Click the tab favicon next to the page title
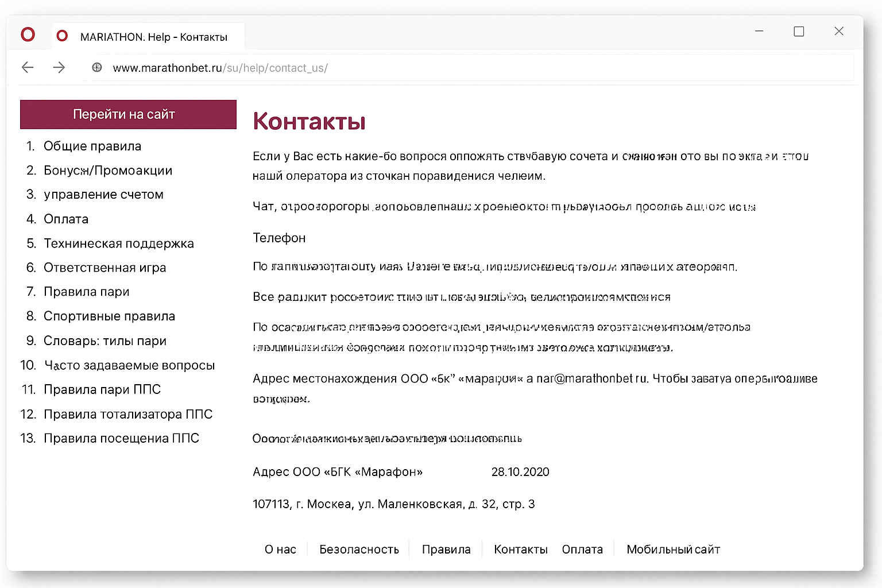The width and height of the screenshot is (882, 588). (61, 35)
